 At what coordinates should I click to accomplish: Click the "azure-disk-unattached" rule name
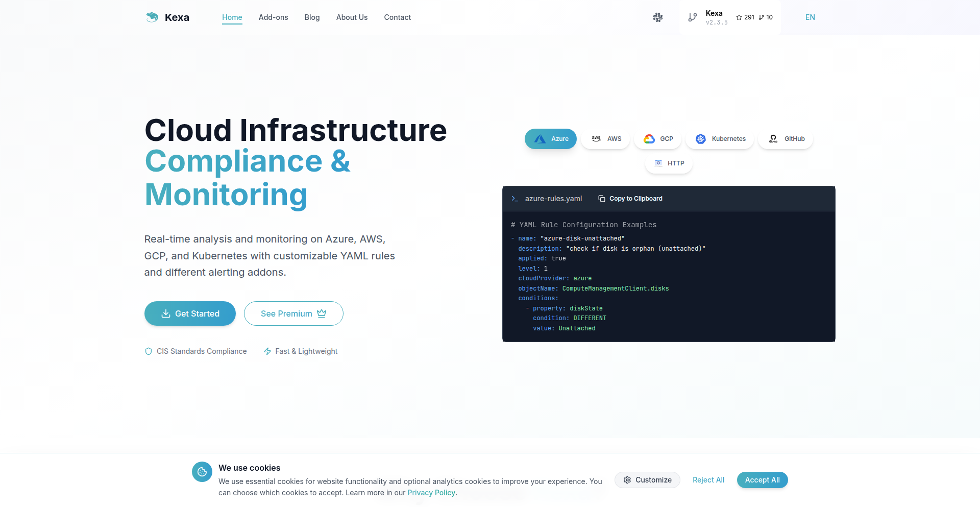(582, 238)
